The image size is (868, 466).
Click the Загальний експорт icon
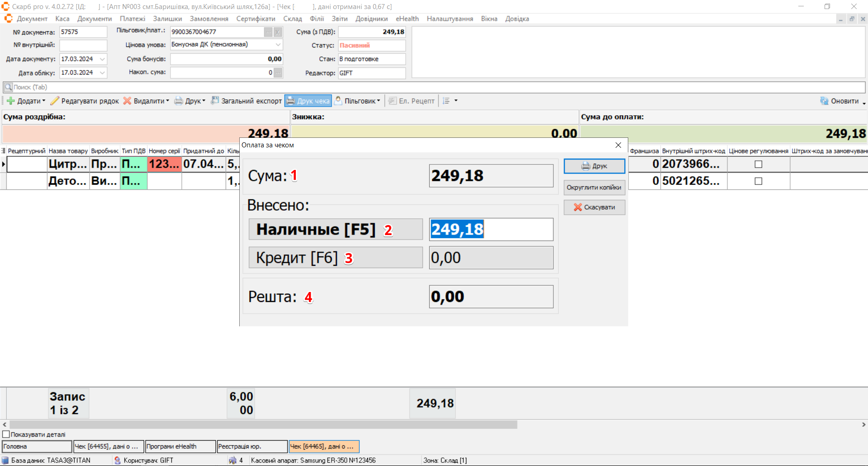point(215,100)
